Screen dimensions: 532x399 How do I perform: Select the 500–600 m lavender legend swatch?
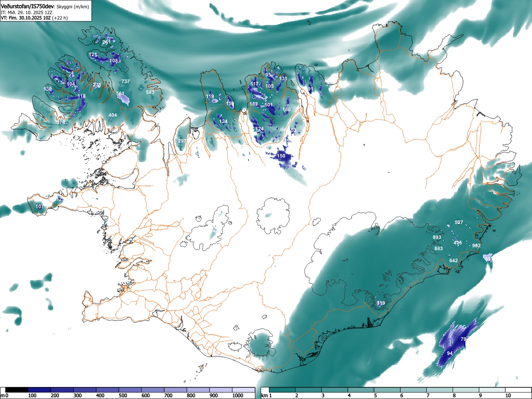[130, 390]
